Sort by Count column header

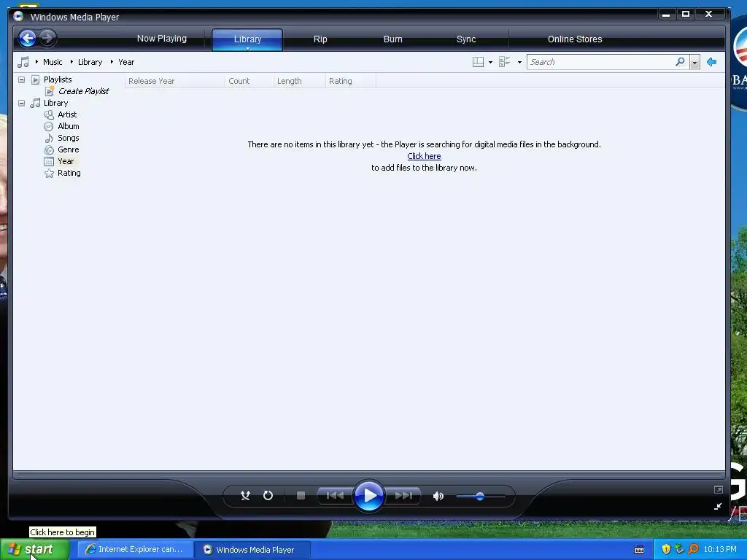pos(249,81)
